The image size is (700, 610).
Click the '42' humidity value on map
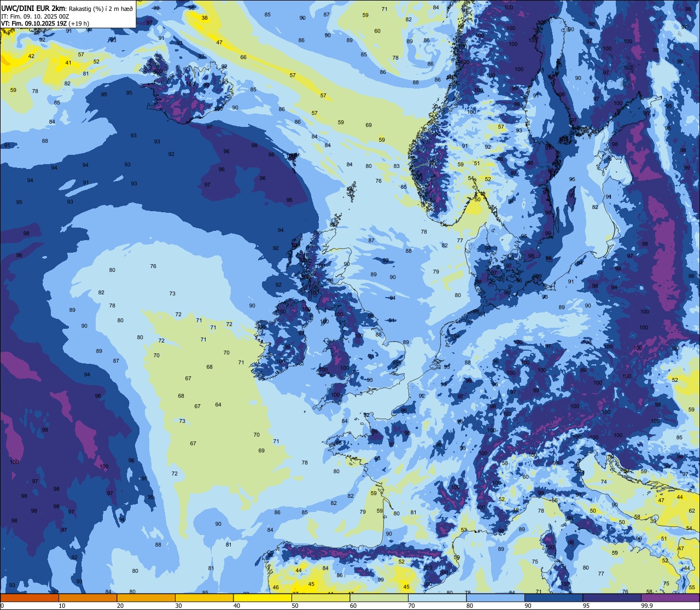31,56
